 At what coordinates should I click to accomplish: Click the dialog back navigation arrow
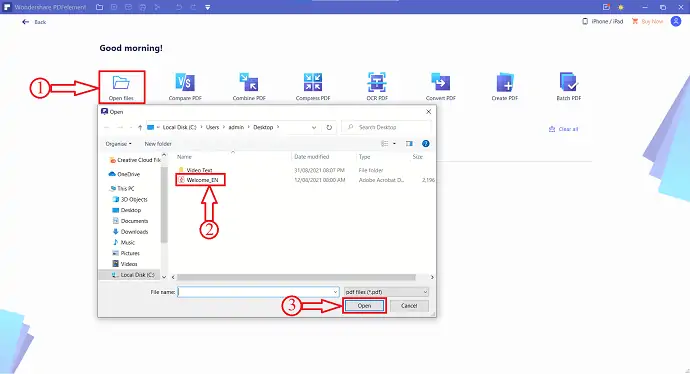[x=106, y=127]
